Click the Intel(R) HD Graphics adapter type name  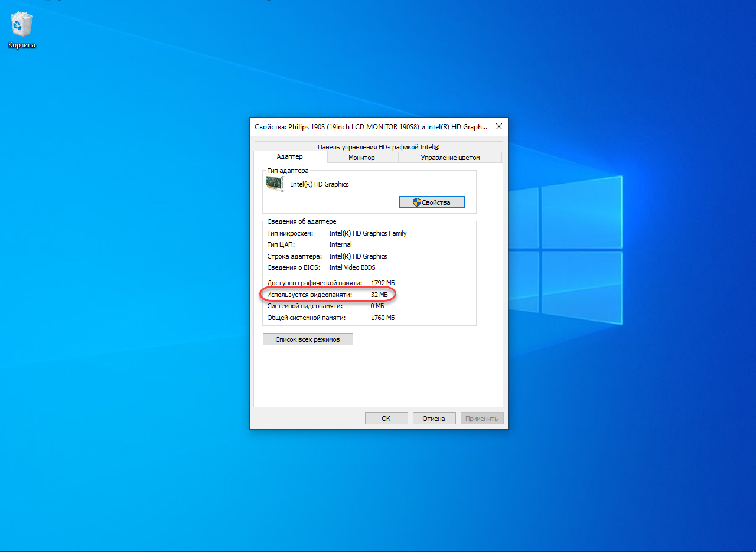(x=320, y=184)
